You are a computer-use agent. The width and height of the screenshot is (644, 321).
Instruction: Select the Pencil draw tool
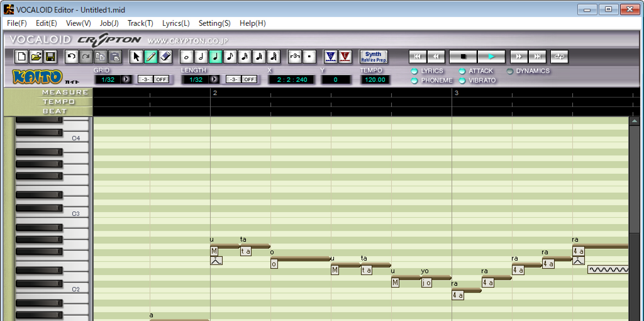coord(151,56)
